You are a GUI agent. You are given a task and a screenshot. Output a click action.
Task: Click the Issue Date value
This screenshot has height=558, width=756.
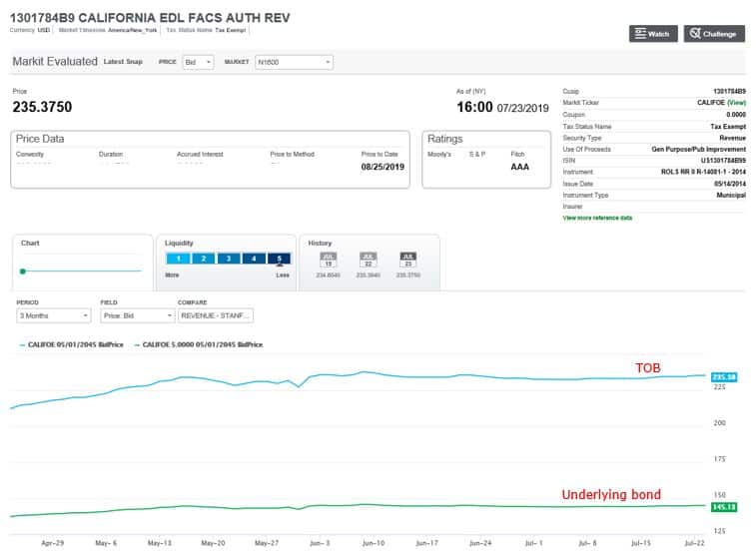(729, 184)
